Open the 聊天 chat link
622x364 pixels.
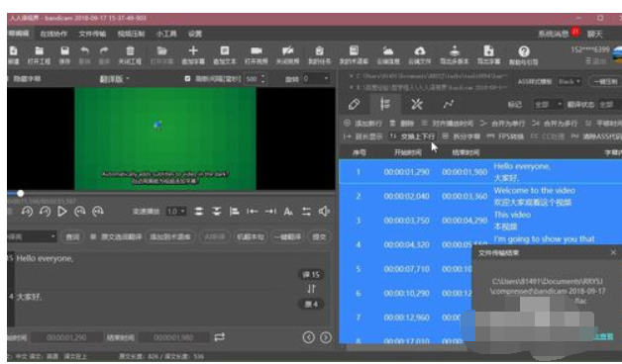[595, 35]
